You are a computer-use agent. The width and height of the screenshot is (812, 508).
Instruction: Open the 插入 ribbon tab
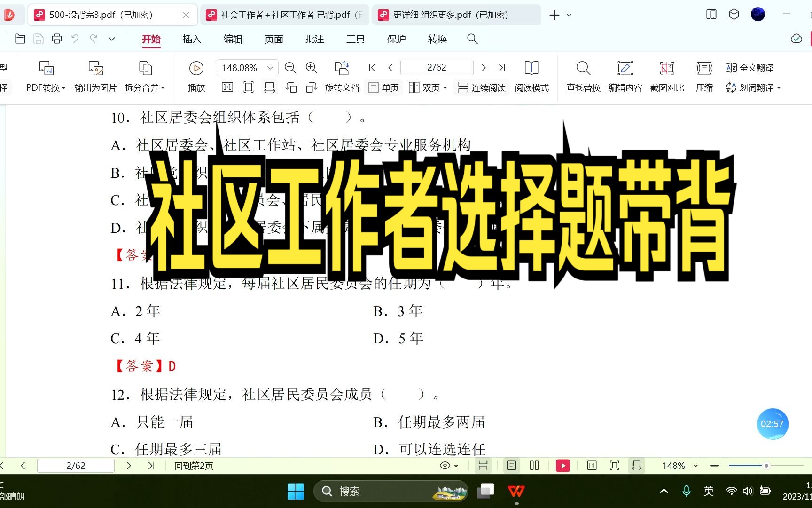[192, 39]
